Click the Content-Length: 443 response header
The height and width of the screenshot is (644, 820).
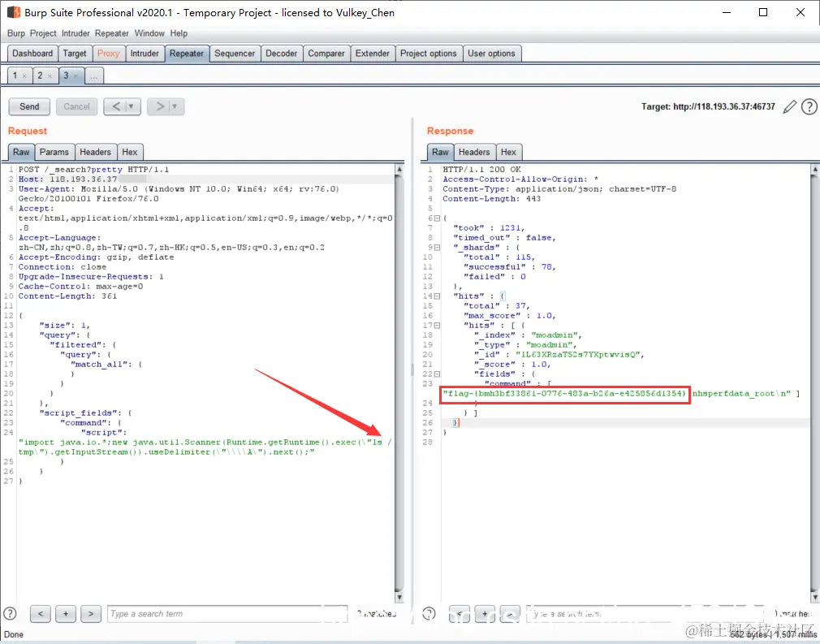click(491, 199)
